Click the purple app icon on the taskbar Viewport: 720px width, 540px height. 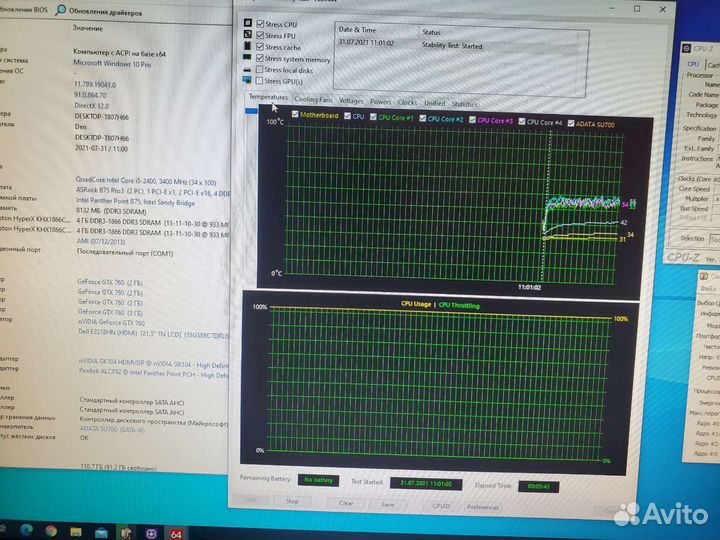click(151, 534)
